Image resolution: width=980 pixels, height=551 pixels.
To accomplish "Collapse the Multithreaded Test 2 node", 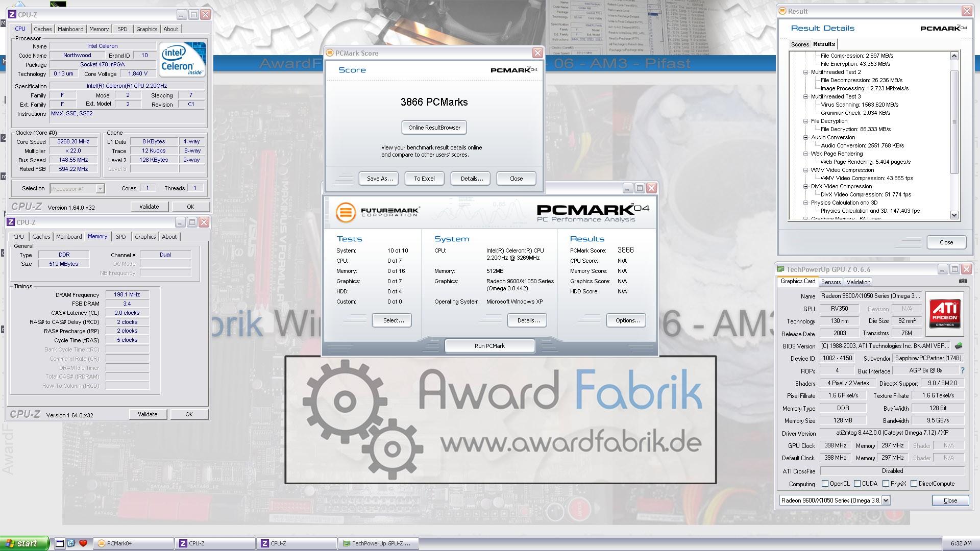I will [x=806, y=72].
